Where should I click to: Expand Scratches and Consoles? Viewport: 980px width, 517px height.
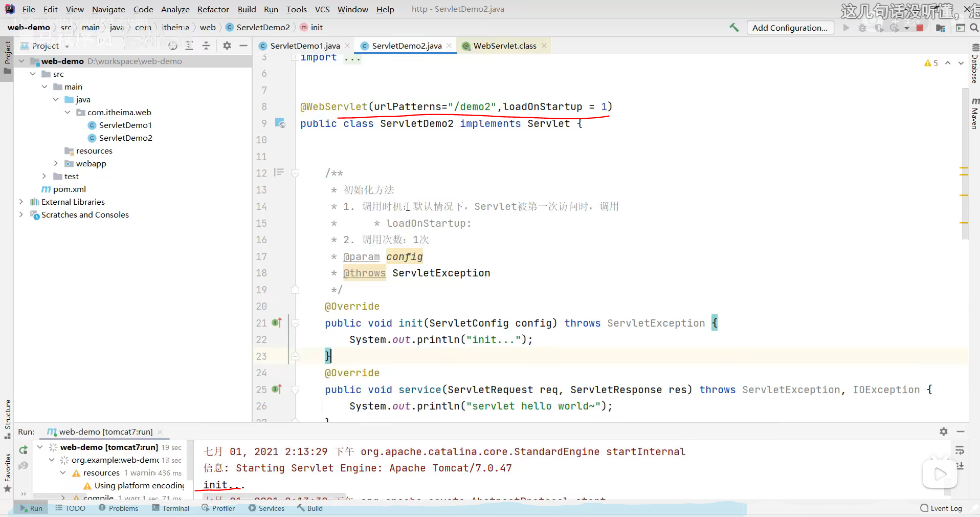[21, 214]
